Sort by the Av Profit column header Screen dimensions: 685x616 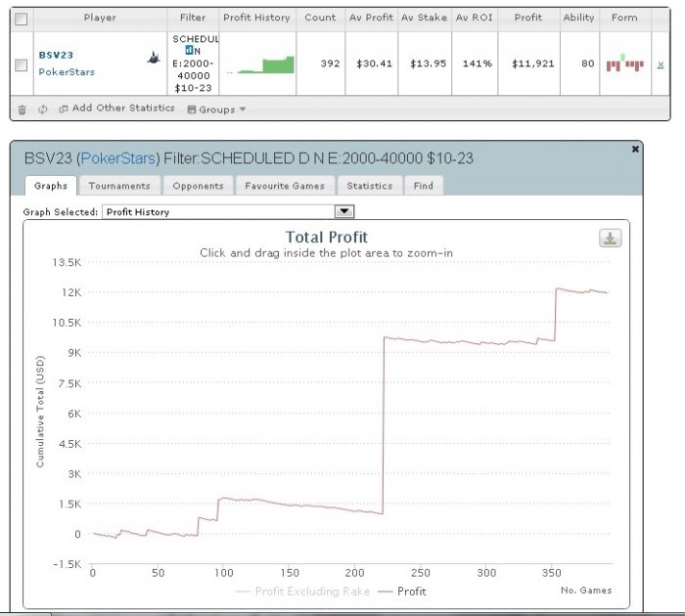[371, 18]
